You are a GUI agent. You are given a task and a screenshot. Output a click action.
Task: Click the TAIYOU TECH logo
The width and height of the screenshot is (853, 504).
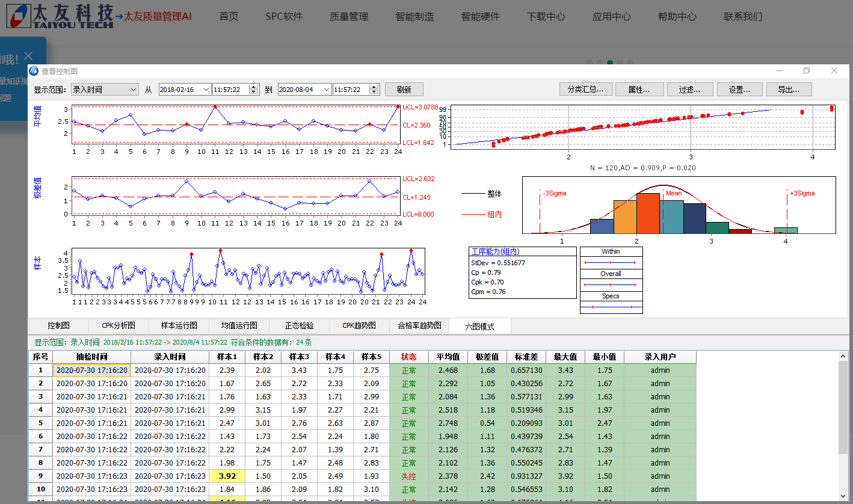(60, 16)
